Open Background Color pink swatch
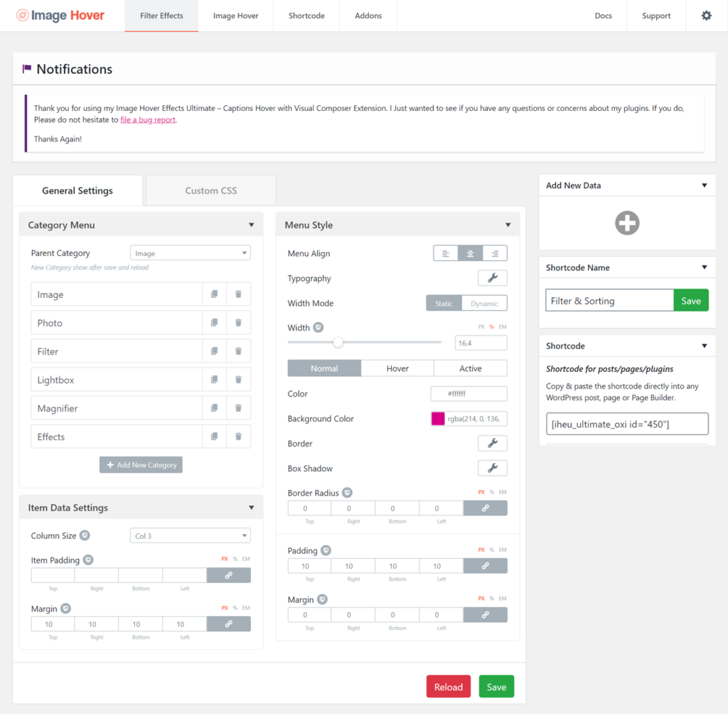The width and height of the screenshot is (728, 714). tap(438, 419)
